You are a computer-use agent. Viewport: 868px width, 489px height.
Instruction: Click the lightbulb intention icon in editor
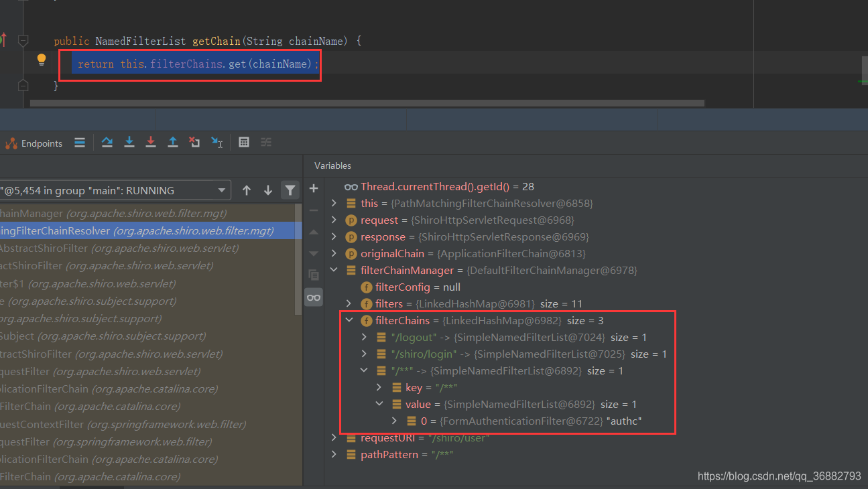pos(42,60)
